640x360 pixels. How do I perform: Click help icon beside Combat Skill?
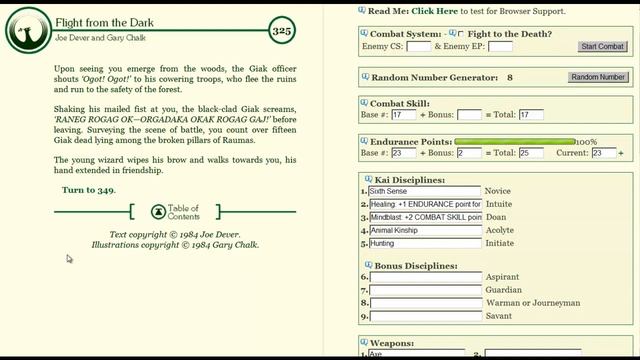click(x=364, y=102)
